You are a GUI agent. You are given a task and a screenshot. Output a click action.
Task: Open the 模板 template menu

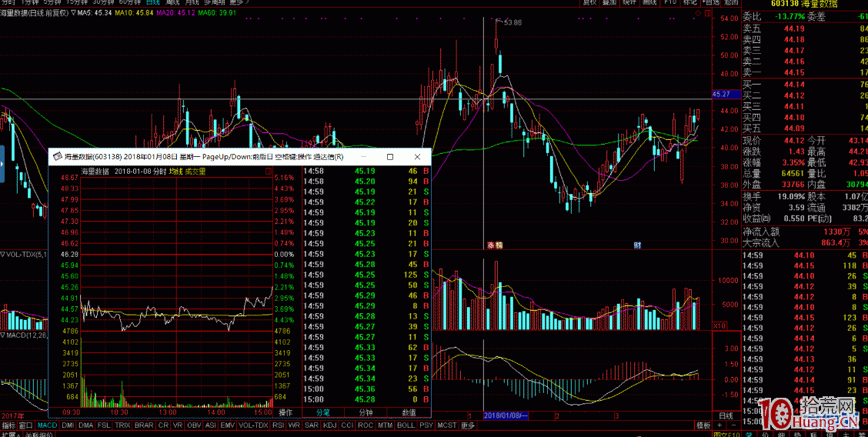click(x=703, y=425)
